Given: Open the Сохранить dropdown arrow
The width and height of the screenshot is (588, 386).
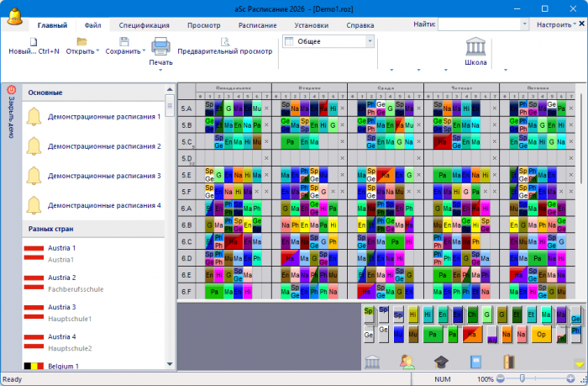Looking at the screenshot, I should click(144, 51).
